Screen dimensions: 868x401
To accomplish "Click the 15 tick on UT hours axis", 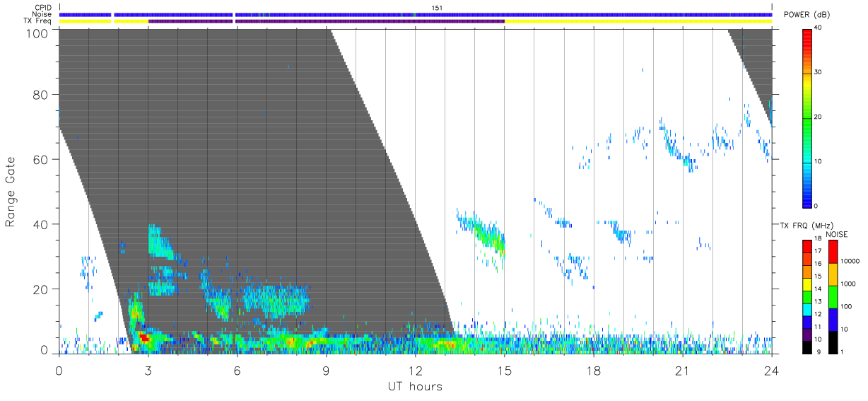I will pyautogui.click(x=504, y=371).
